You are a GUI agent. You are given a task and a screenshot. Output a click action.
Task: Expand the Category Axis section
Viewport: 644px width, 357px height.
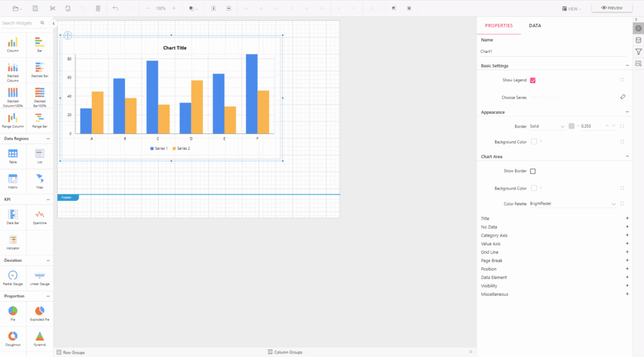[x=627, y=235]
